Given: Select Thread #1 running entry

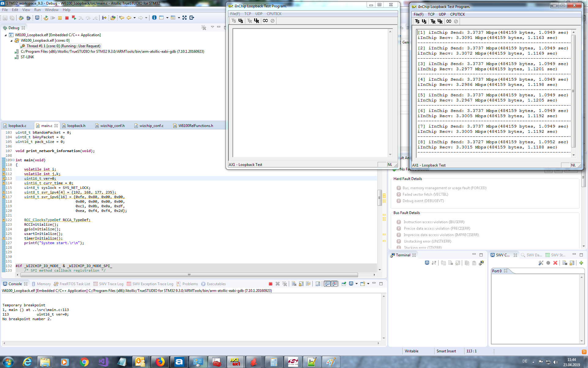Looking at the screenshot, I should click(x=61, y=46).
